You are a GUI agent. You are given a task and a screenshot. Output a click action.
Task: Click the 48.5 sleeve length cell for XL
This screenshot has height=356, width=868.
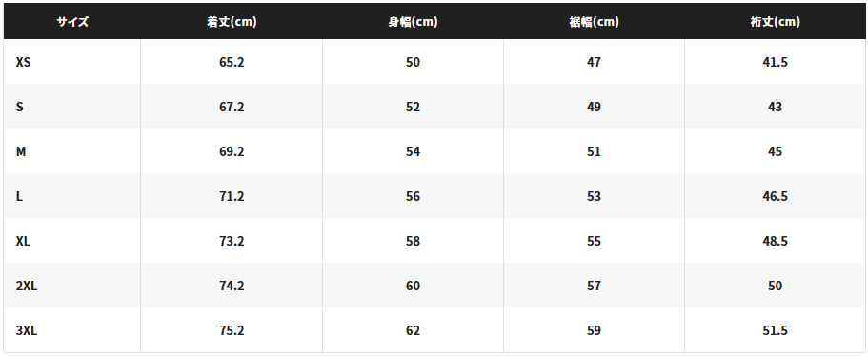tap(775, 241)
